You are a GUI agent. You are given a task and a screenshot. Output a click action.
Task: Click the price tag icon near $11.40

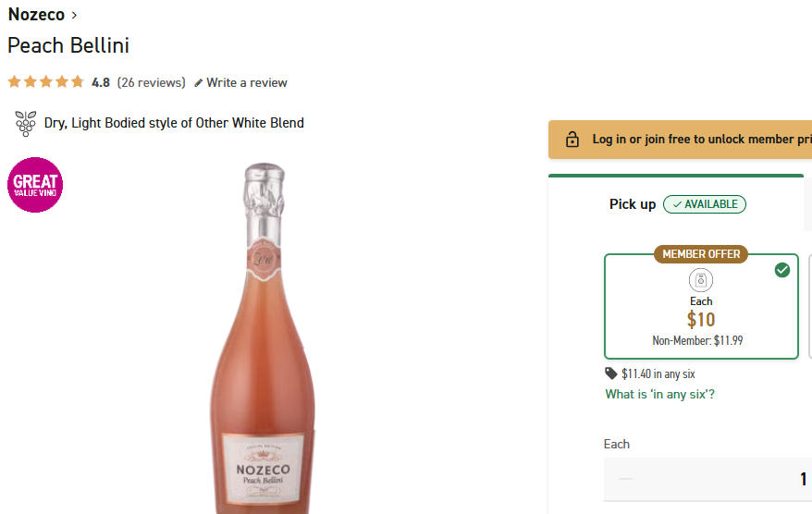click(611, 373)
